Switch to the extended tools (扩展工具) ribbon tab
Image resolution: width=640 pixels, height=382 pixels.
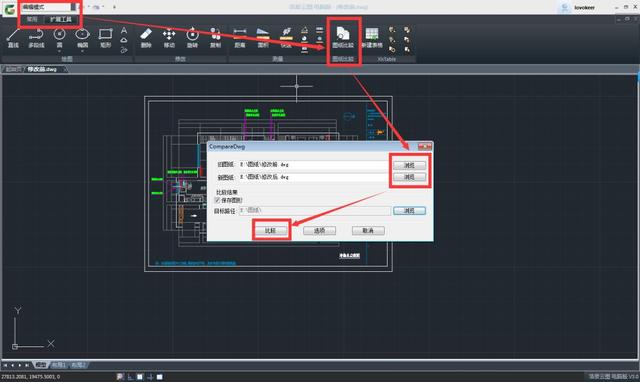click(x=60, y=20)
